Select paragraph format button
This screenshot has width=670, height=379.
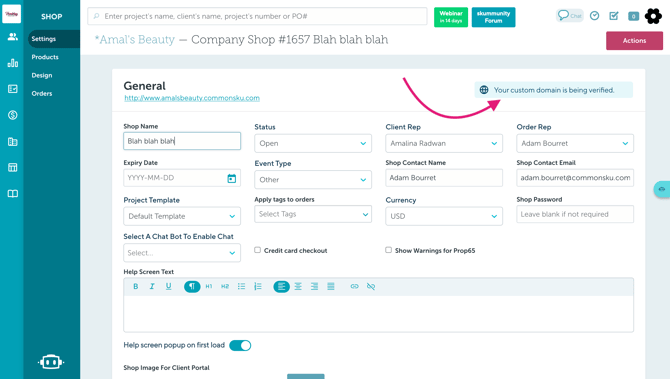(x=192, y=286)
